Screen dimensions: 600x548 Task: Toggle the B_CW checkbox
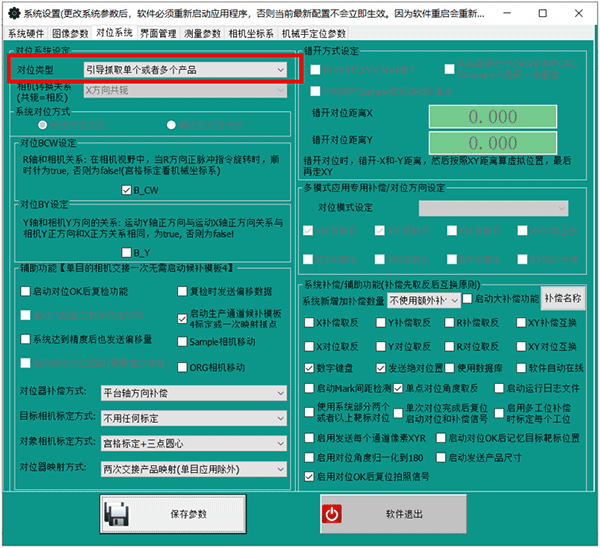126,189
